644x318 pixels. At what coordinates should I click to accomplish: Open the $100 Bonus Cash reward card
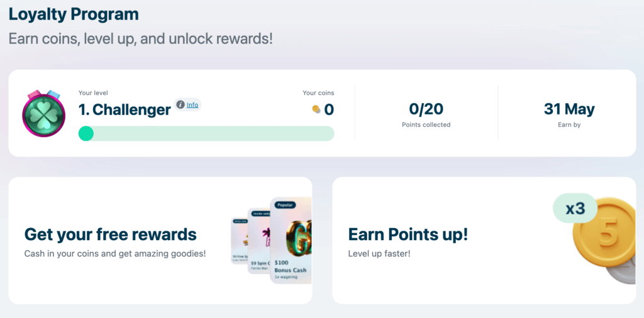(x=291, y=242)
